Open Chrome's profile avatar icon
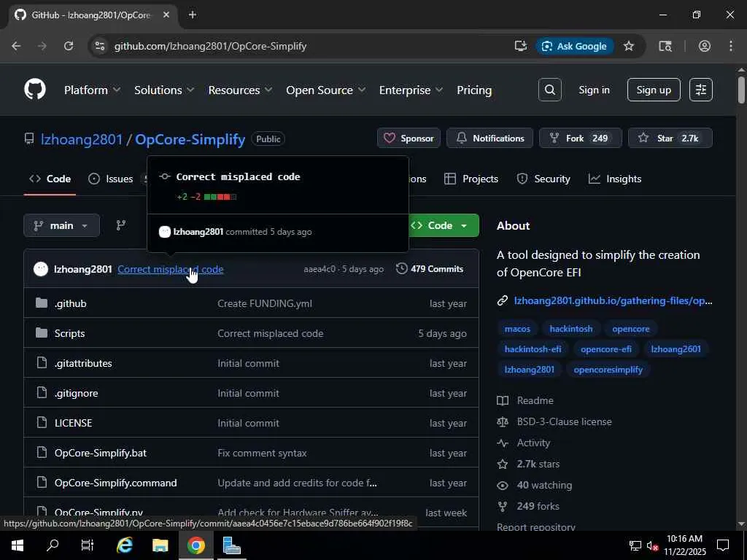747x560 pixels. (x=705, y=46)
